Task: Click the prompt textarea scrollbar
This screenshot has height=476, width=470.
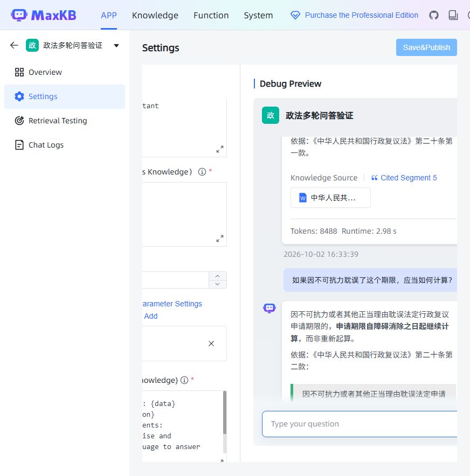Action: 225,412
